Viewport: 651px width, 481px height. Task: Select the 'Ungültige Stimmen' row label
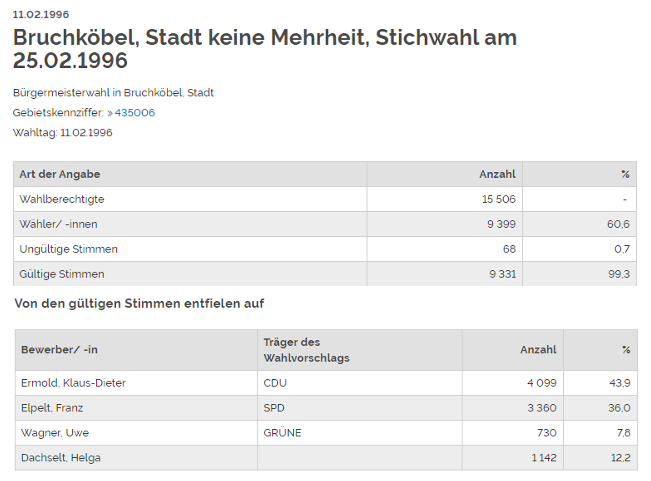click(68, 249)
